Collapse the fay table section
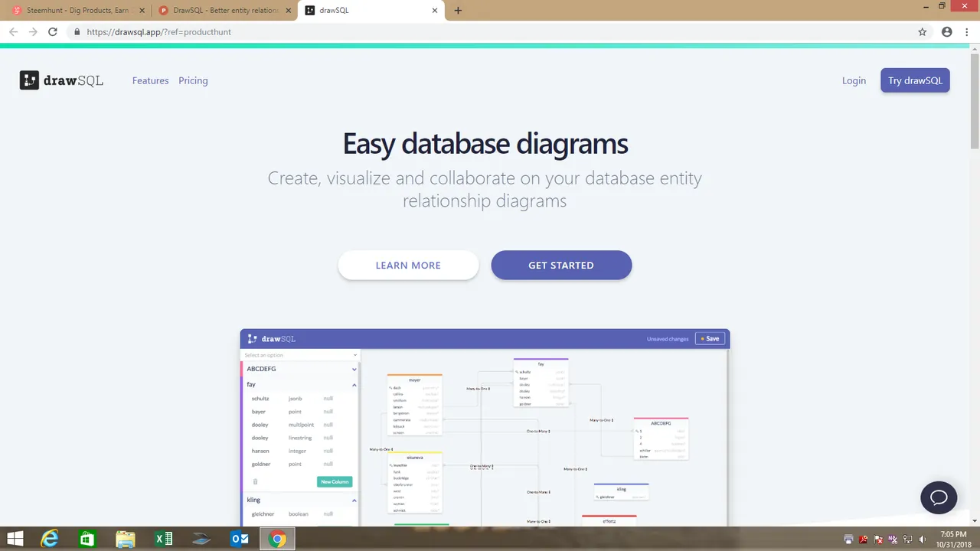Image resolution: width=980 pixels, height=551 pixels. point(354,384)
